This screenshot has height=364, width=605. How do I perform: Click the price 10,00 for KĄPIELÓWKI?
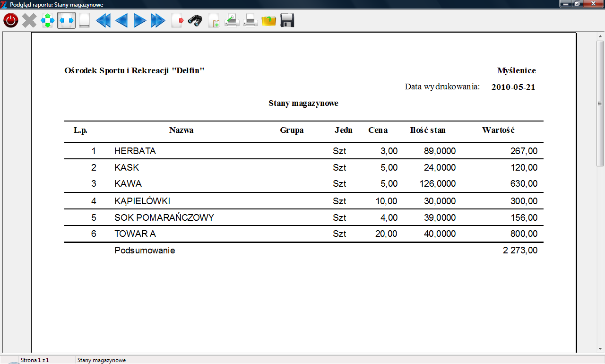[387, 201]
